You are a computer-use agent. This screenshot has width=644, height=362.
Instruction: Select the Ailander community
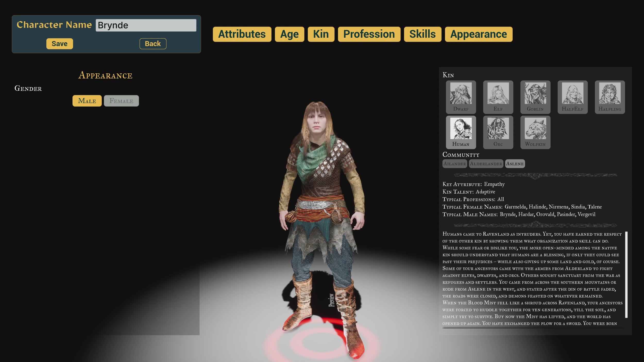[x=455, y=164]
